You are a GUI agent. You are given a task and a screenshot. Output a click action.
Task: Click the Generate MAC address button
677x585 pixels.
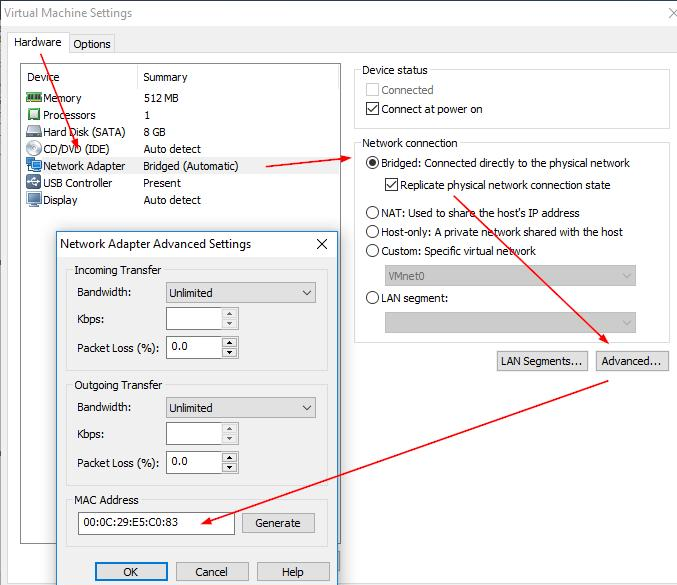pyautogui.click(x=278, y=523)
